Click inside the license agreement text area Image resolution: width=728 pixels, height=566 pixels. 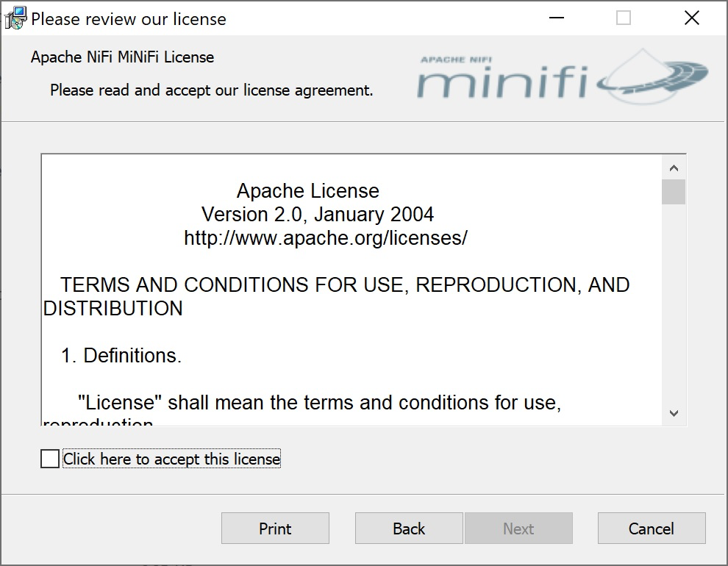pos(331,331)
